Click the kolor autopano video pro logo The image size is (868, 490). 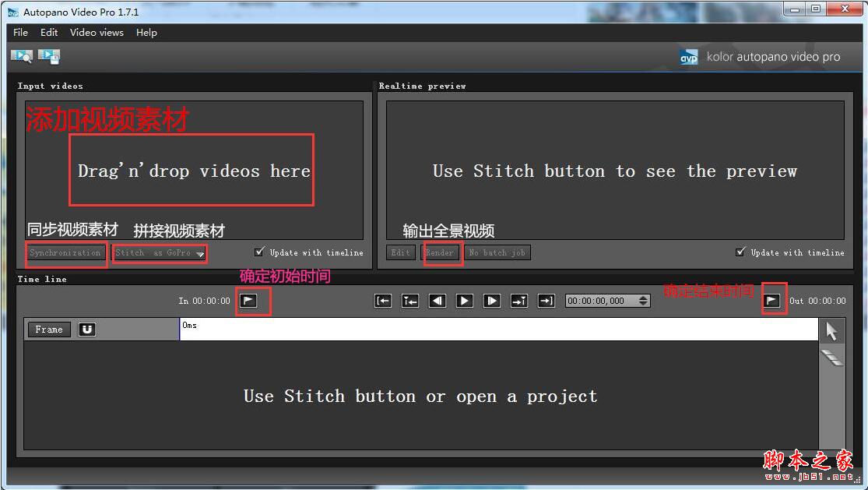click(760, 56)
